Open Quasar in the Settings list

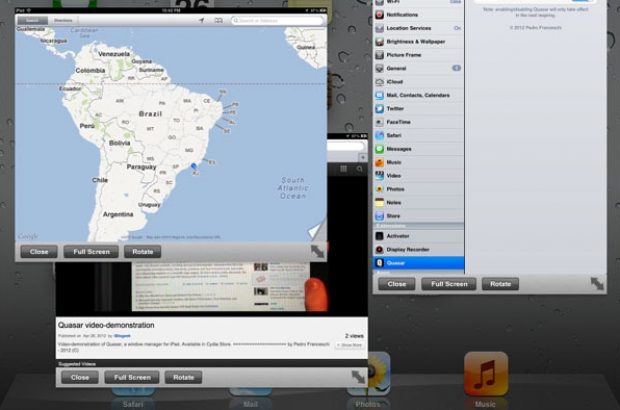point(418,264)
